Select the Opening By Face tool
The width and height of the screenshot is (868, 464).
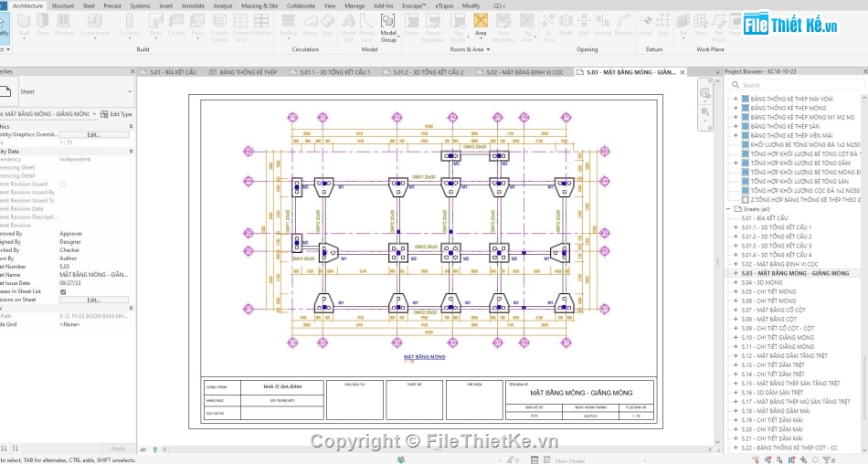click(x=548, y=28)
